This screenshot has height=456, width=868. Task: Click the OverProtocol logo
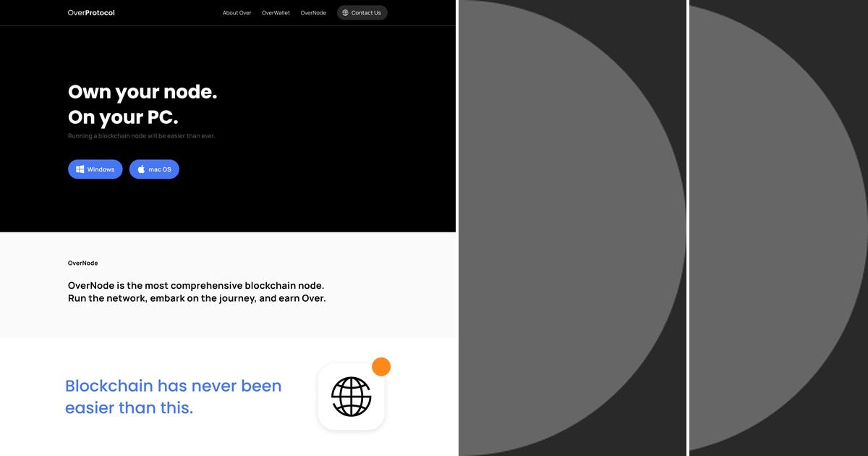coord(90,12)
